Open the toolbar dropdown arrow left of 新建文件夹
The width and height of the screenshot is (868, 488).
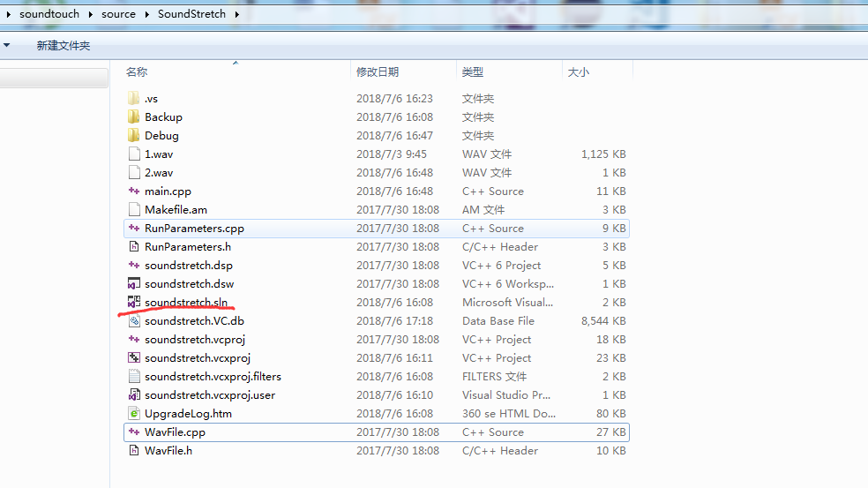tap(7, 45)
